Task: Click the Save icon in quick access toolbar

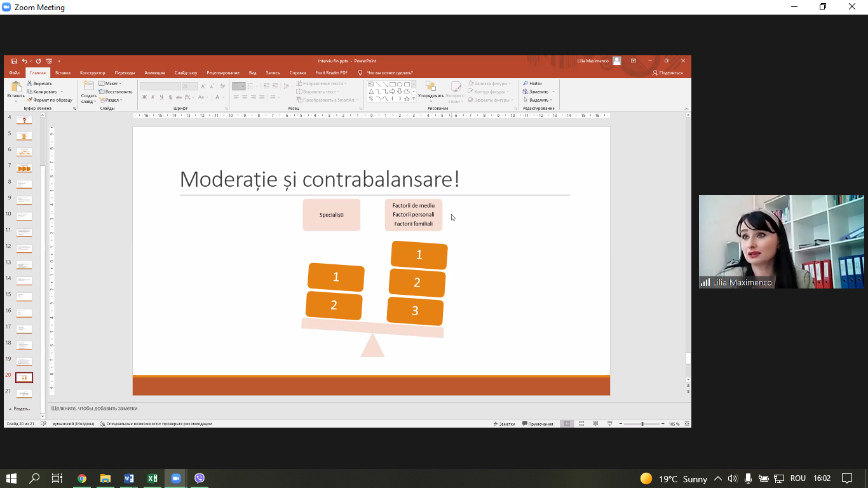Action: [14, 61]
